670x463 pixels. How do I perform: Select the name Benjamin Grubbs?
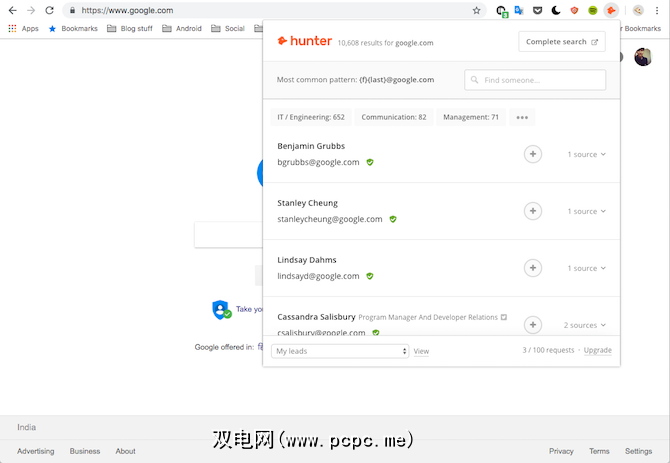tap(311, 146)
